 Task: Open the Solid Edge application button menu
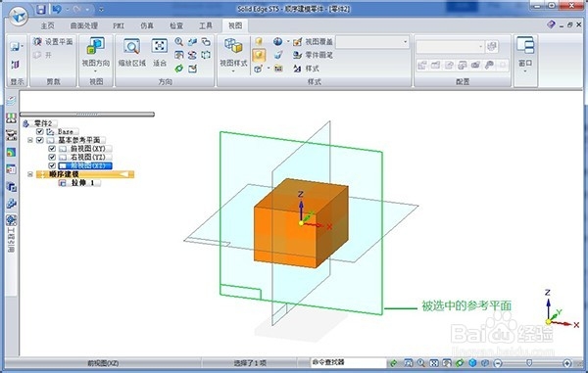[x=18, y=16]
